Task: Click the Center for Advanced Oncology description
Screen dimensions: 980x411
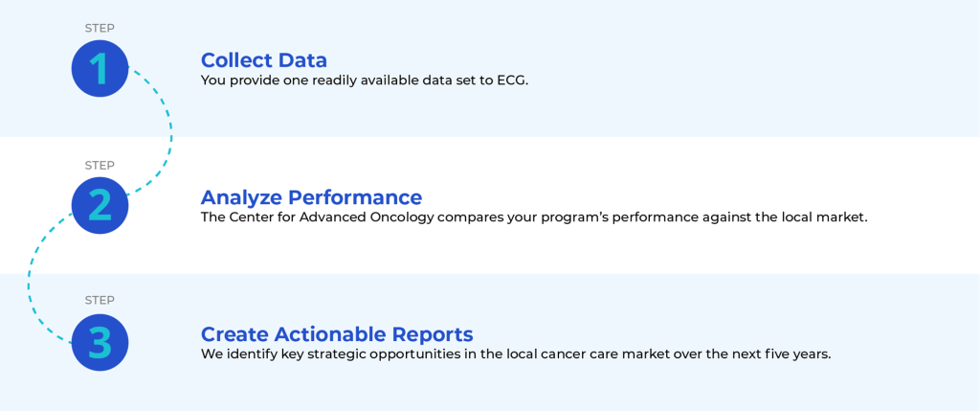Action: [534, 217]
